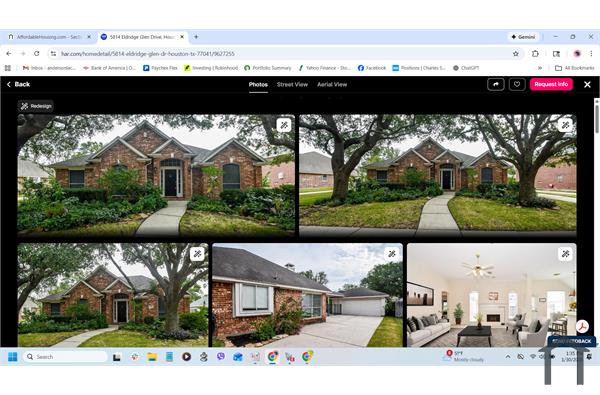Image resolution: width=600 pixels, height=395 pixels.
Task: Open the All Bookmarks folder
Action: [x=575, y=68]
